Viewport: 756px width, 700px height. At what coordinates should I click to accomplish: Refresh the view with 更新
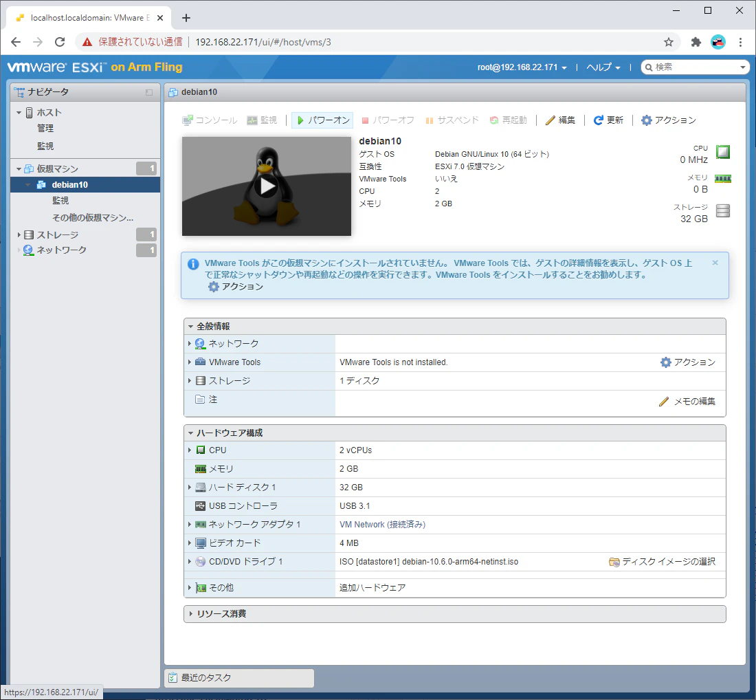(608, 120)
